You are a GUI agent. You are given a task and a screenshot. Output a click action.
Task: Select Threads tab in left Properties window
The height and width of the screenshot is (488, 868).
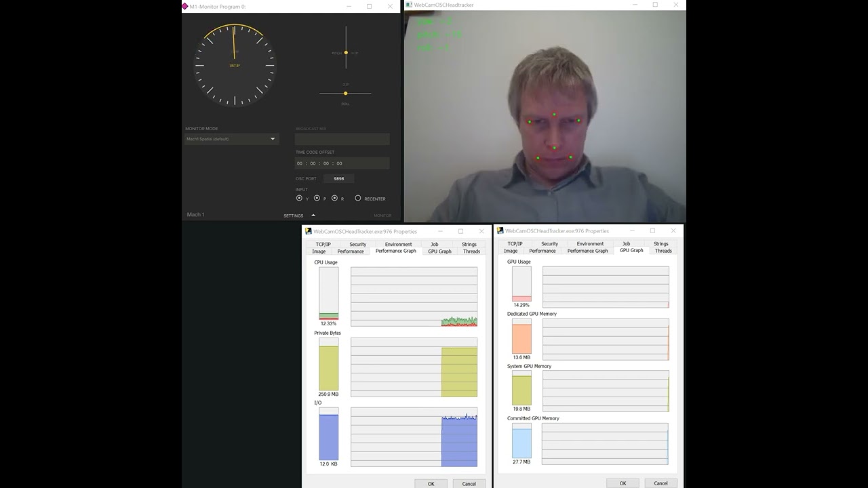point(471,251)
